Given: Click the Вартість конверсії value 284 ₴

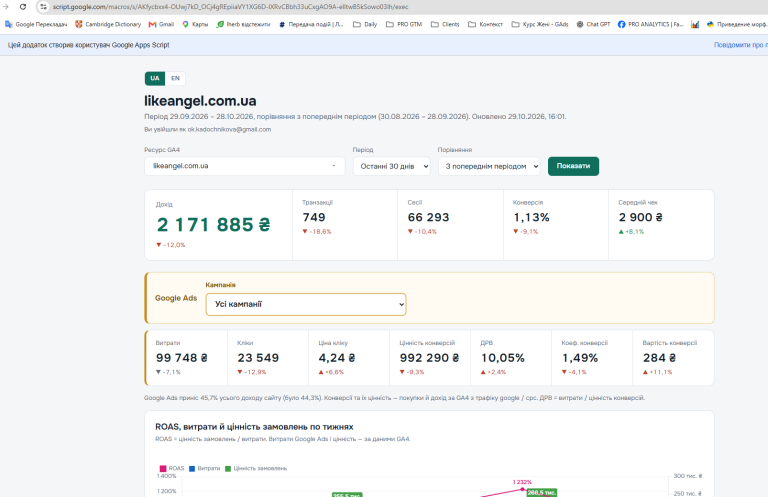Looking at the screenshot, I should click(x=659, y=358).
